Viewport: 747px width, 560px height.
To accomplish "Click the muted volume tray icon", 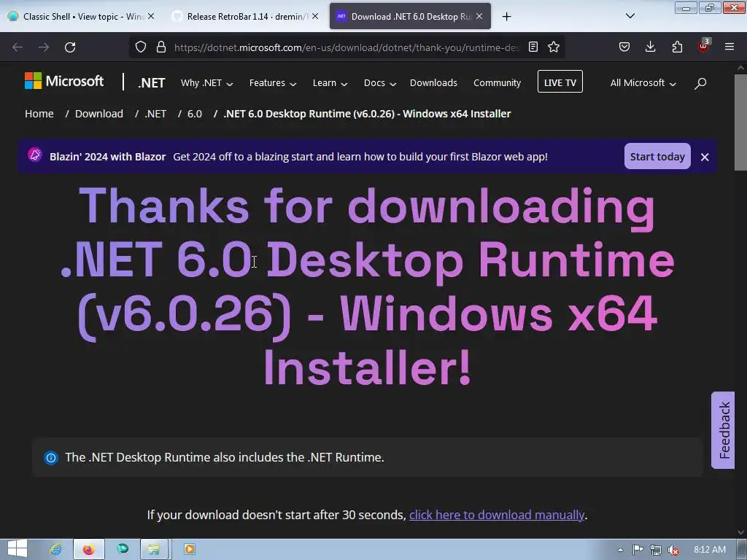I will [x=673, y=550].
